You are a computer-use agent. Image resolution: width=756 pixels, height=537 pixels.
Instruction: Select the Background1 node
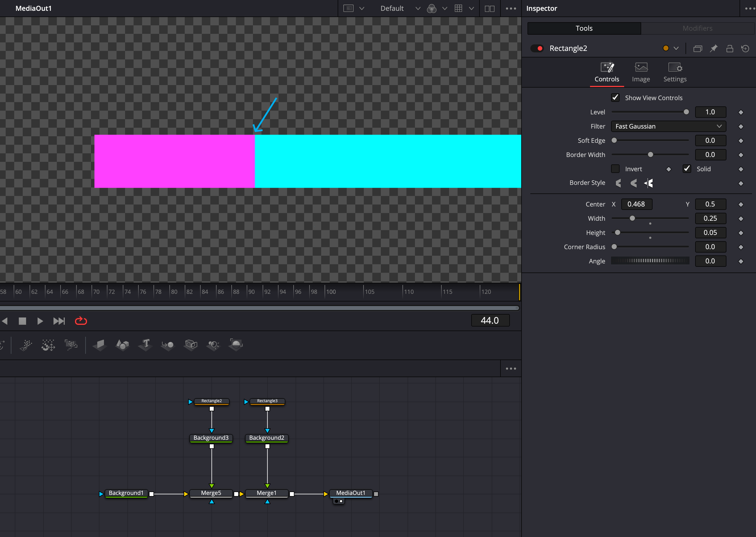pos(126,493)
